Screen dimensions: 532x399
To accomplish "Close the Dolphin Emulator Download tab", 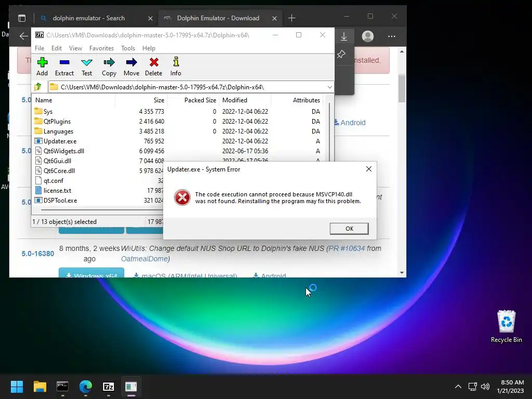I will (274, 18).
